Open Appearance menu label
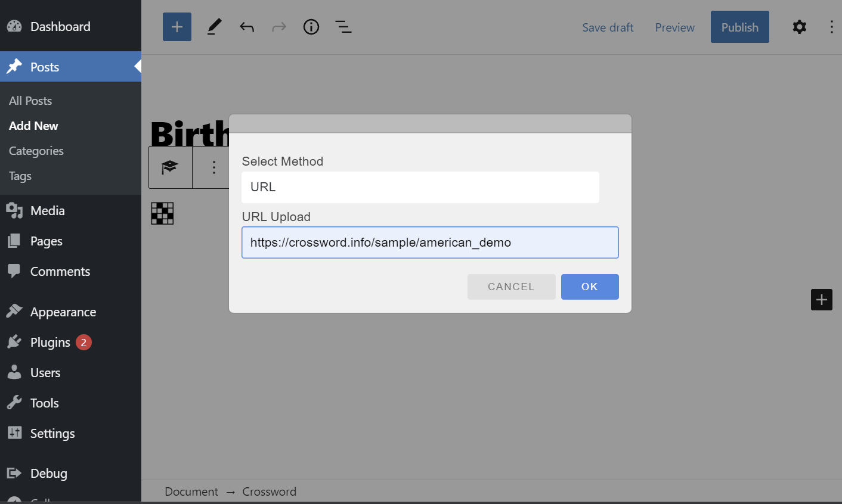Image resolution: width=842 pixels, height=504 pixels. (x=63, y=312)
